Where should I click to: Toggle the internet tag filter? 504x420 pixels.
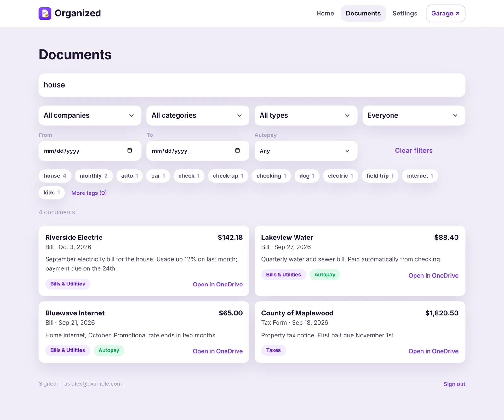[x=420, y=176]
